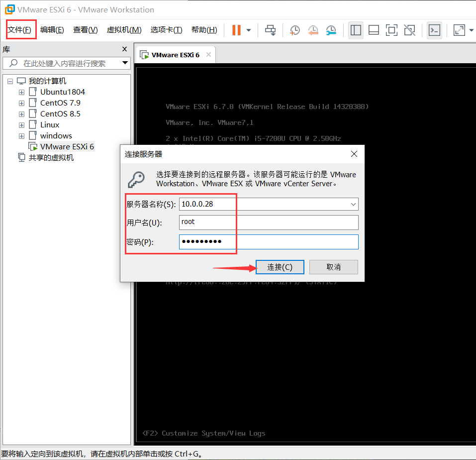The height and width of the screenshot is (460, 476).
Task: Select VMware ESXi 6 in library tree
Action: [67, 147]
